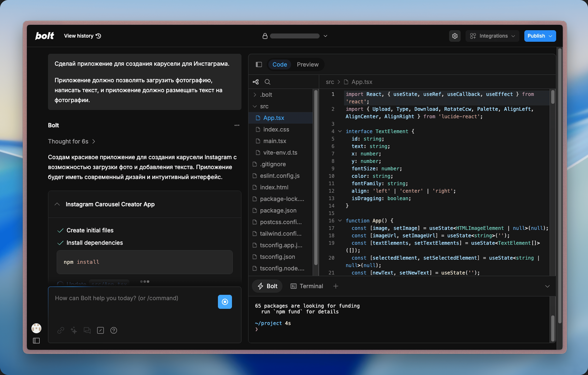Toggle the workbench left panel icon
This screenshot has width=588, height=375.
[259, 64]
